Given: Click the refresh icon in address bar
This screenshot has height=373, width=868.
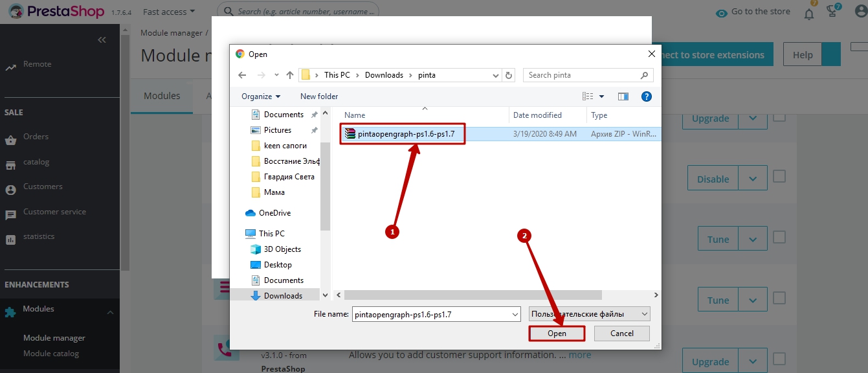Looking at the screenshot, I should 509,75.
